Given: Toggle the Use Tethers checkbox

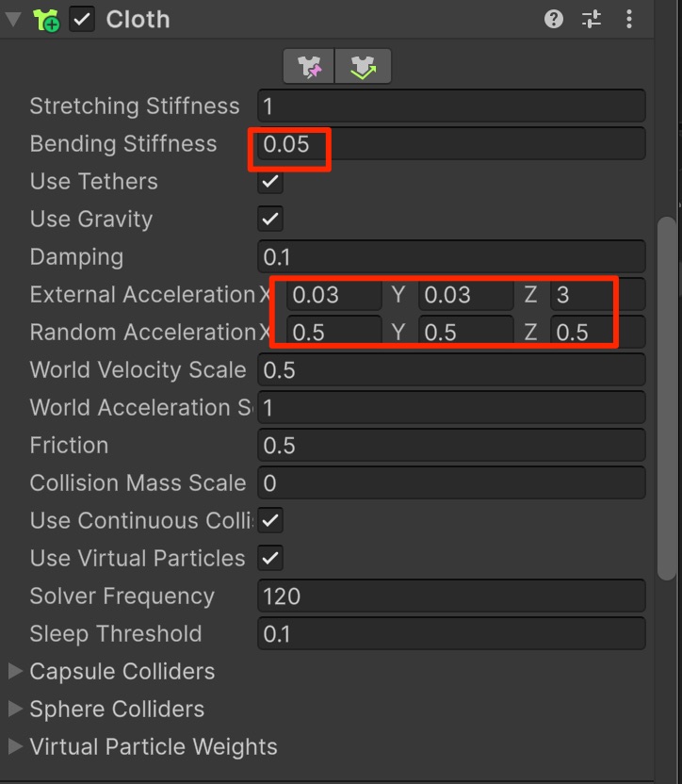Looking at the screenshot, I should pyautogui.click(x=271, y=182).
